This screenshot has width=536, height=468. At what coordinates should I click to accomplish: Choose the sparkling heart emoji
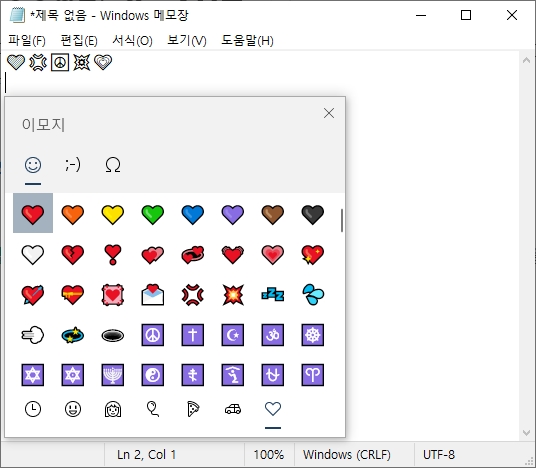pyautogui.click(x=313, y=254)
